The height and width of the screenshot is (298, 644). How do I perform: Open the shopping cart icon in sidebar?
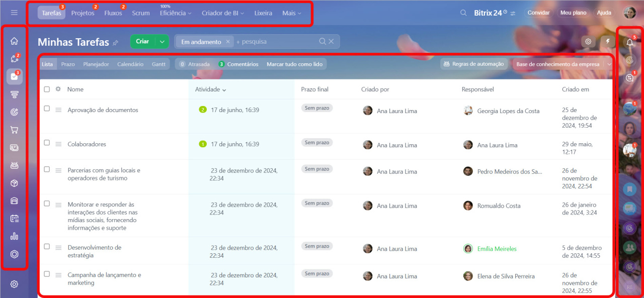14,130
